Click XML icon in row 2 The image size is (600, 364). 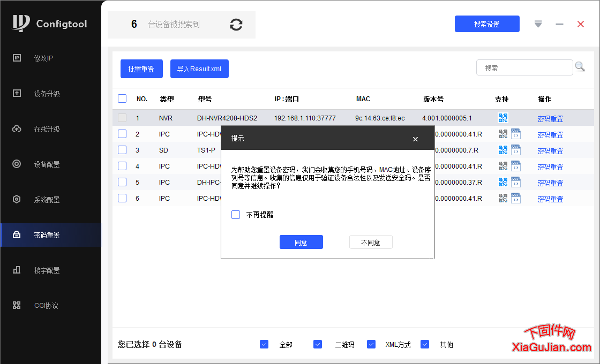coord(516,134)
